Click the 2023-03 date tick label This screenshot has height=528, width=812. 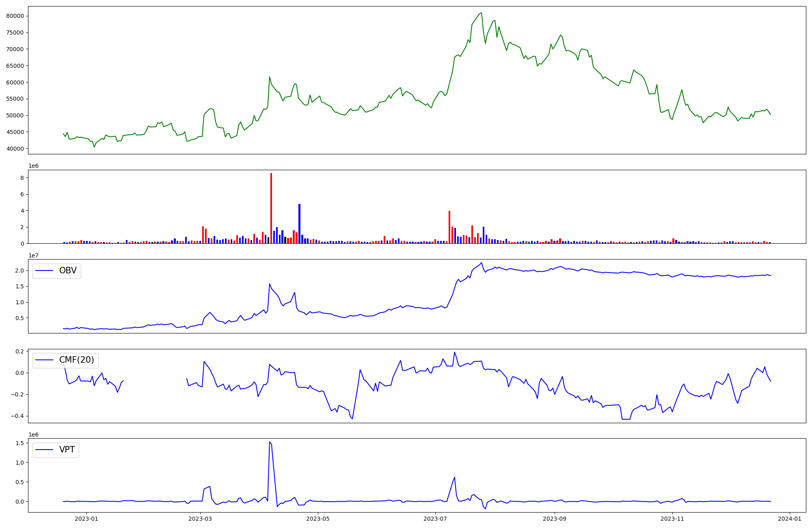(201, 518)
